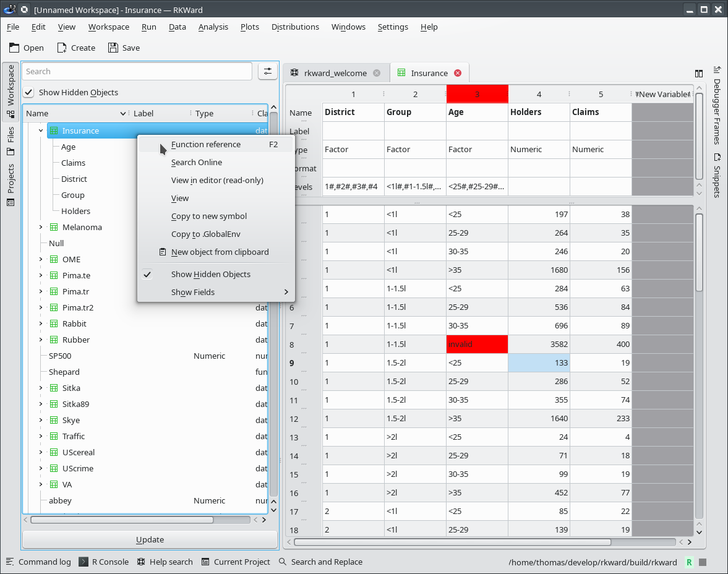The image size is (728, 574).
Task: Click the split view icon at top right
Action: (699, 73)
